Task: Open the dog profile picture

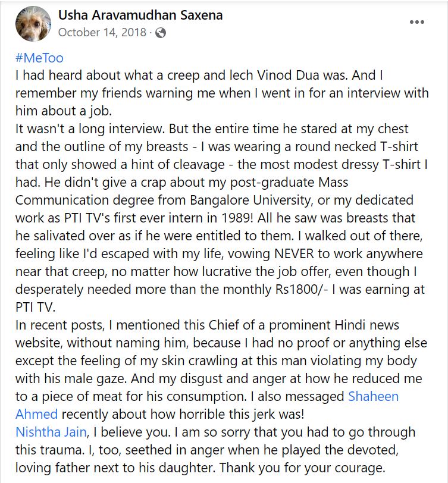Action: (33, 24)
